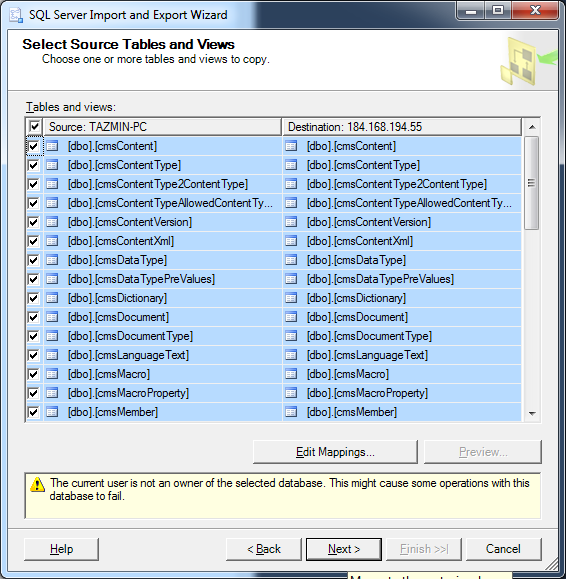Click table icon beside source [dbo].[cmsDataType]
The image size is (566, 579).
click(52, 260)
